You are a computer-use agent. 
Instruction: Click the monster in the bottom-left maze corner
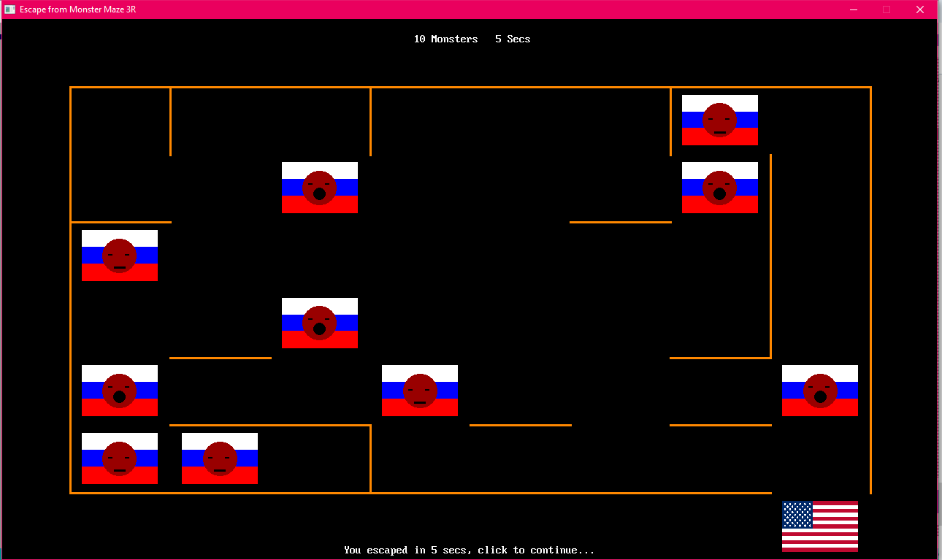coord(119,459)
